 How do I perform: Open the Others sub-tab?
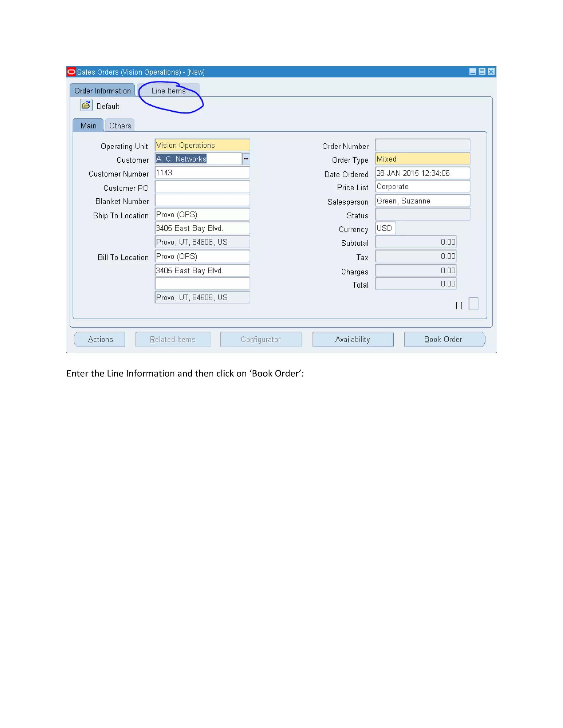120,126
